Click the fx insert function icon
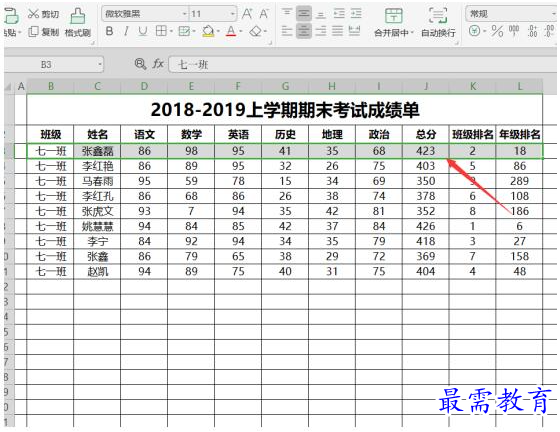 [158, 64]
